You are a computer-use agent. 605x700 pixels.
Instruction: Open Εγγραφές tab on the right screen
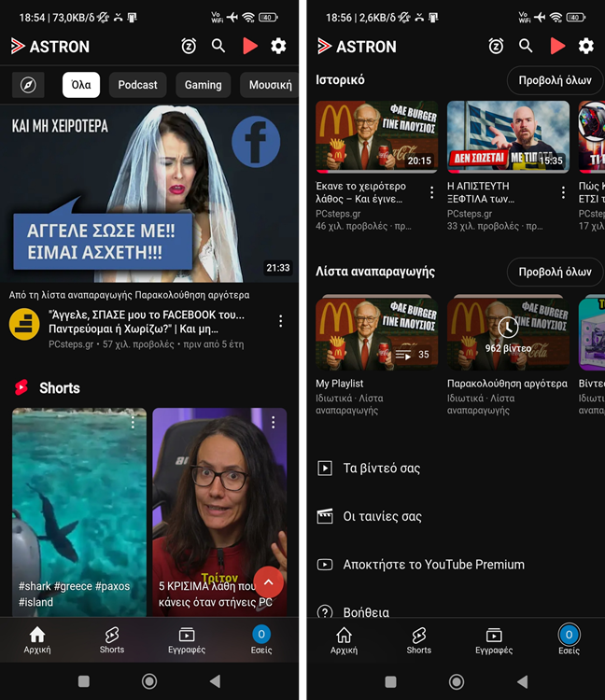[494, 639]
